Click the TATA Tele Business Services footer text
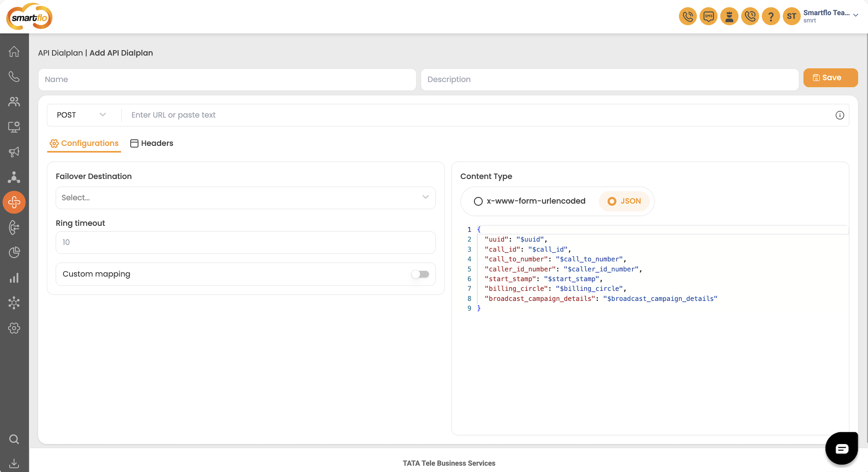 coord(449,463)
